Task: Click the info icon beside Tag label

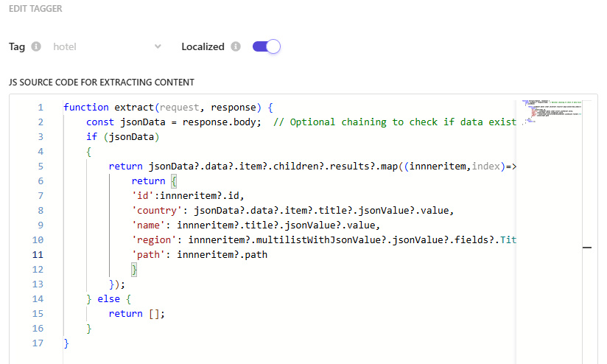Action: 37,46
